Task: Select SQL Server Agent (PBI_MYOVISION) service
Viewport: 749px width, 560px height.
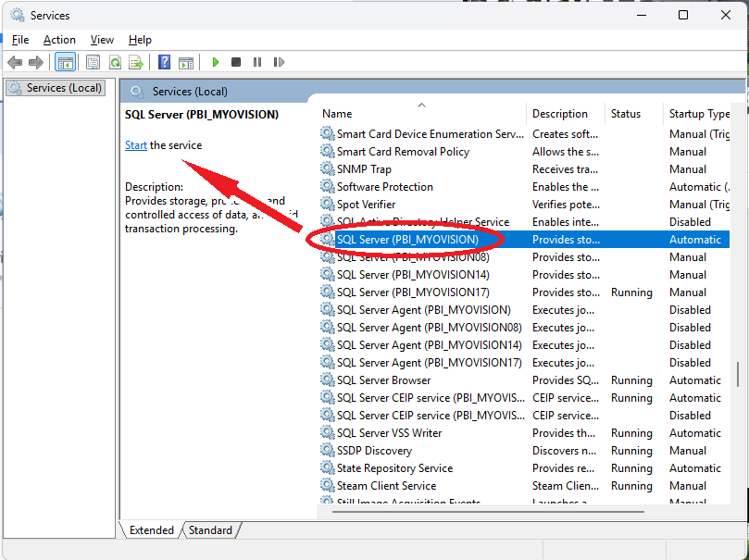Action: pyautogui.click(x=424, y=310)
